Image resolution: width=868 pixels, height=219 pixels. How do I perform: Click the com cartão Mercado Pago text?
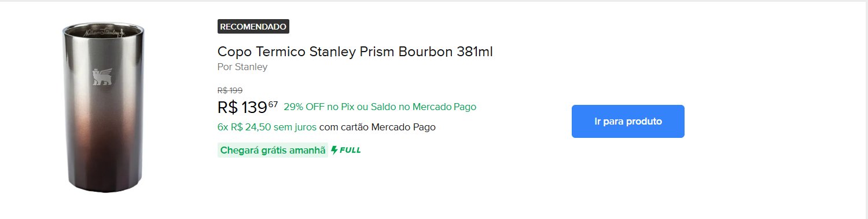click(x=377, y=127)
